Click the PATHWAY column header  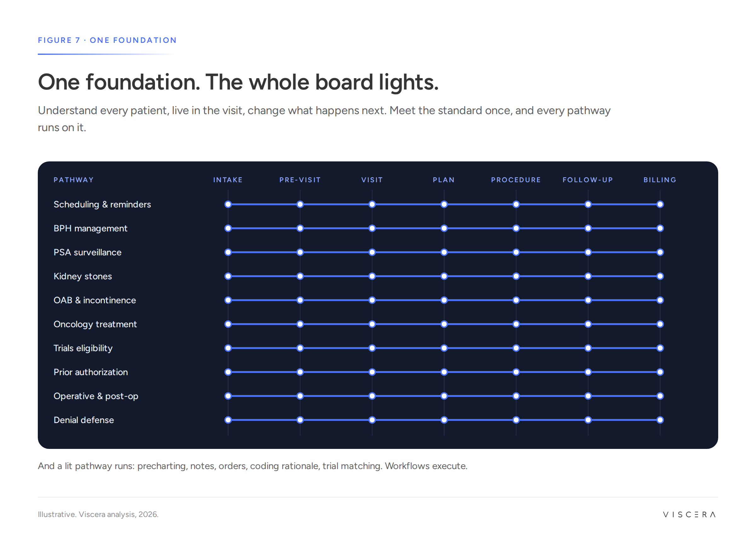coord(74,180)
